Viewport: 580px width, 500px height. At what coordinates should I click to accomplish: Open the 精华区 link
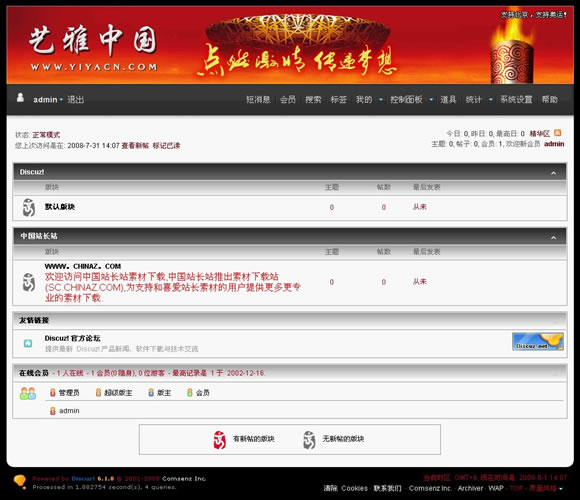point(540,133)
